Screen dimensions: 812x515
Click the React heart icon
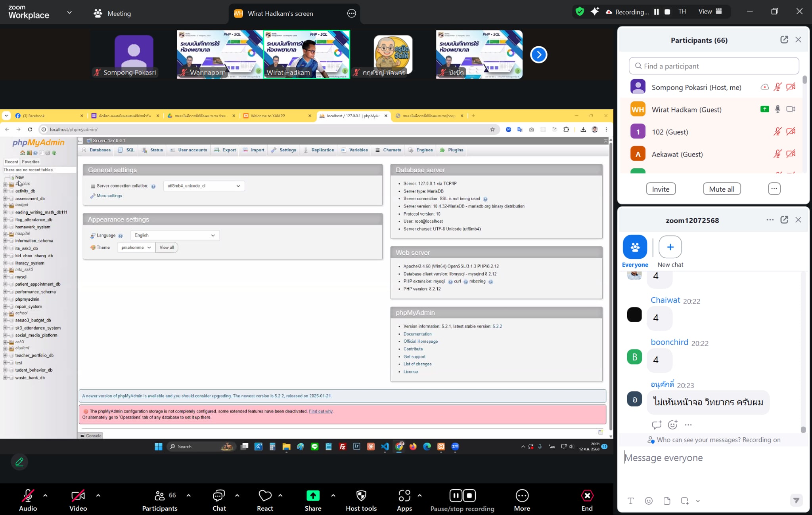pyautogui.click(x=265, y=496)
